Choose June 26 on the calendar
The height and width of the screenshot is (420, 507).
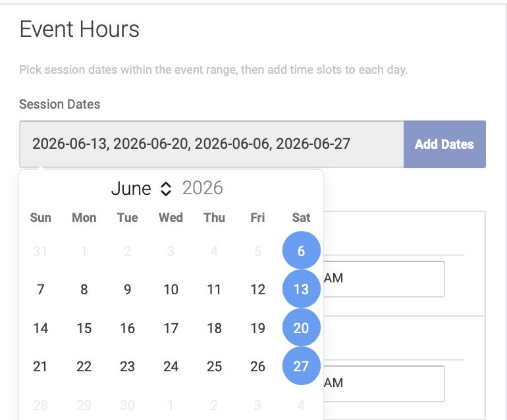coord(257,366)
